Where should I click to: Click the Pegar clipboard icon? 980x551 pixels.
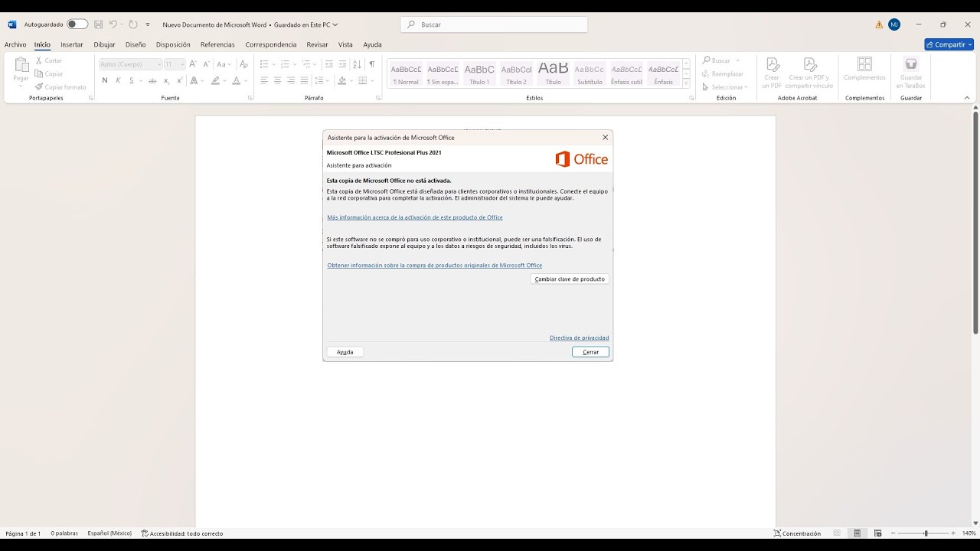(x=21, y=64)
